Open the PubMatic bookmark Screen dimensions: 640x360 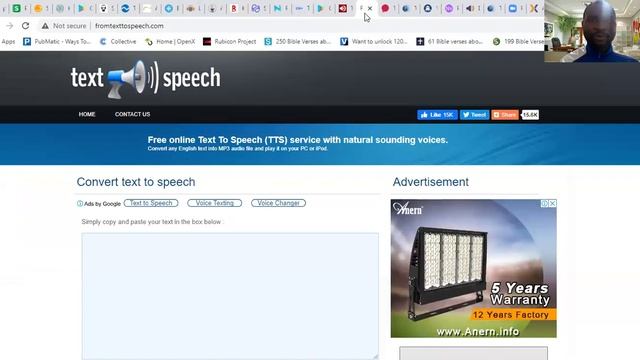point(57,41)
